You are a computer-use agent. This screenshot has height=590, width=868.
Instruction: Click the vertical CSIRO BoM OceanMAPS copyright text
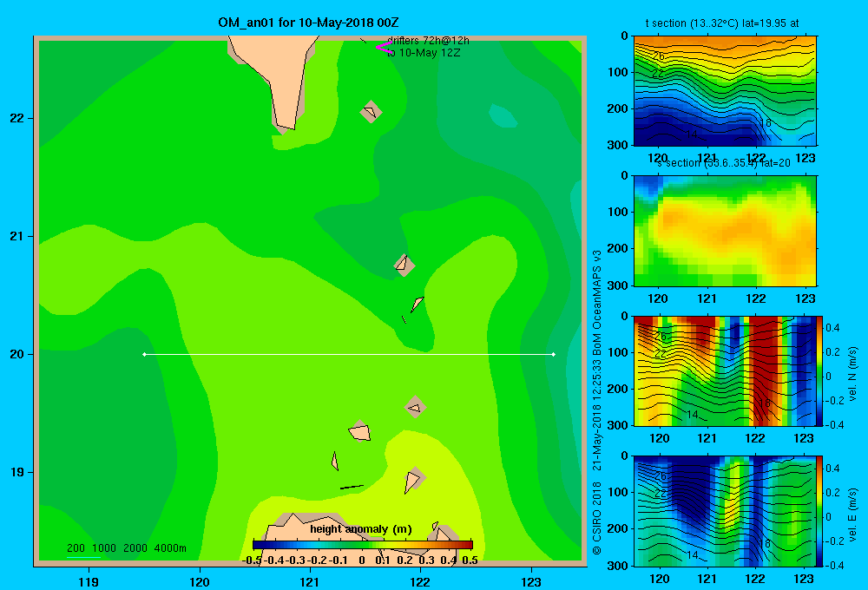pyautogui.click(x=597, y=403)
